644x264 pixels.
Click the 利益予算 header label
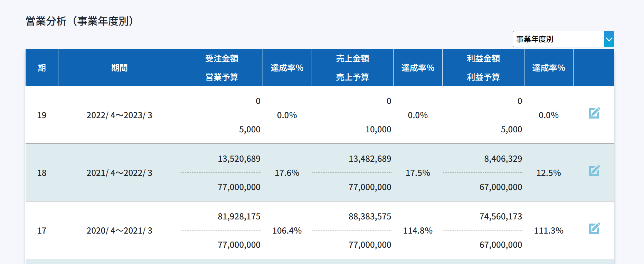[483, 77]
